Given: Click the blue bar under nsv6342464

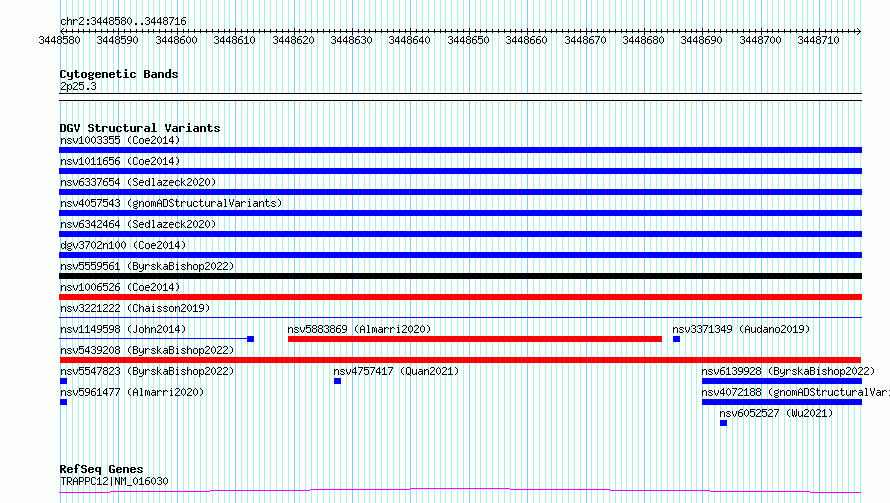Looking at the screenshot, I should 460,234.
